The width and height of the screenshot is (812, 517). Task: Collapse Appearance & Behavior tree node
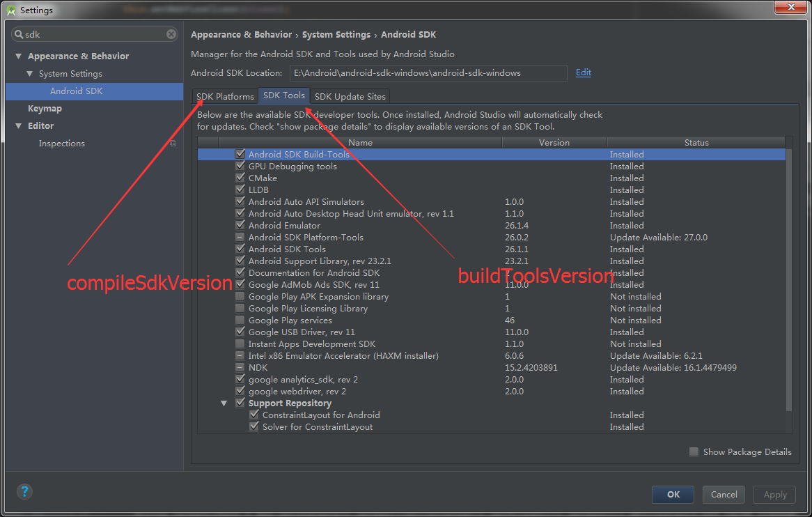point(19,56)
